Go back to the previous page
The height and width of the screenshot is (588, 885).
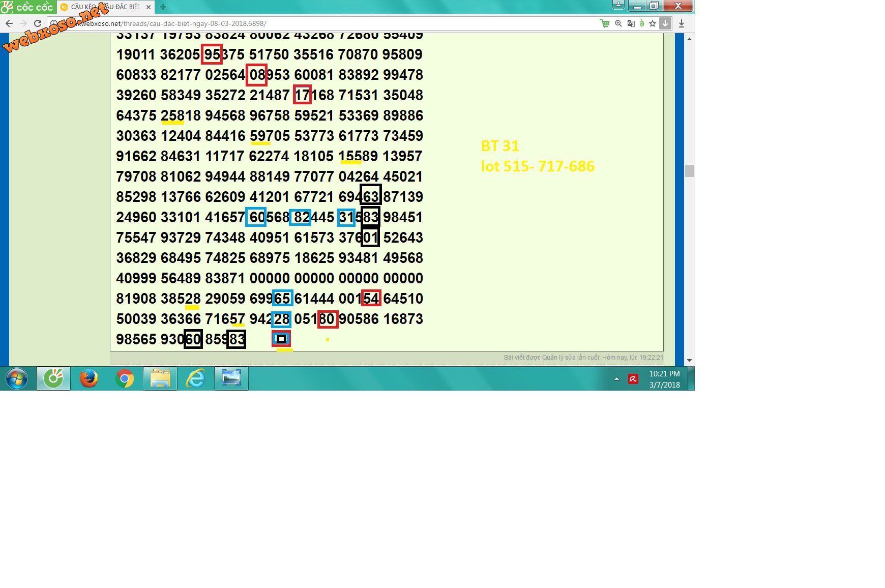click(x=9, y=23)
